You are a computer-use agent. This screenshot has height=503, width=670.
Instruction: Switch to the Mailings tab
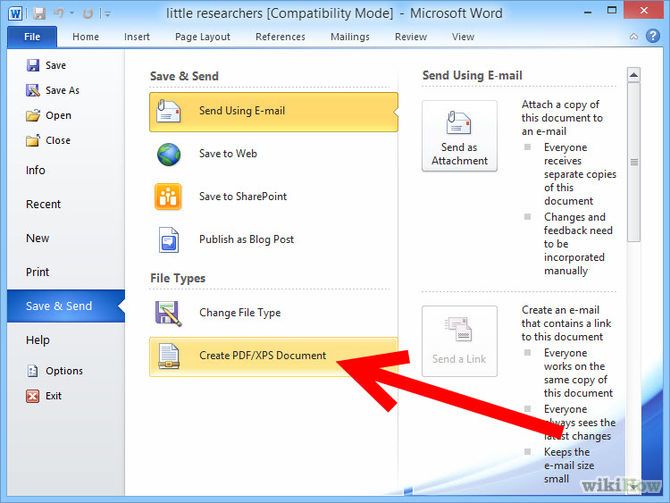click(350, 37)
